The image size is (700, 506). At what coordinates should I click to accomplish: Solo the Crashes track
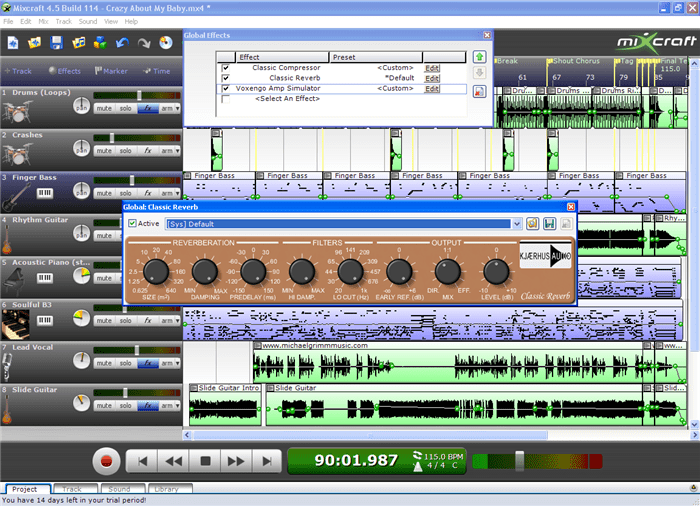125,151
